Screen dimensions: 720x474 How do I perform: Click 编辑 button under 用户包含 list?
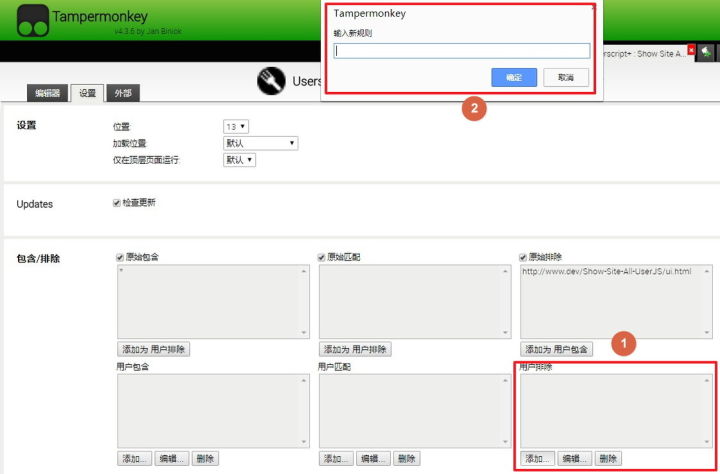click(172, 458)
